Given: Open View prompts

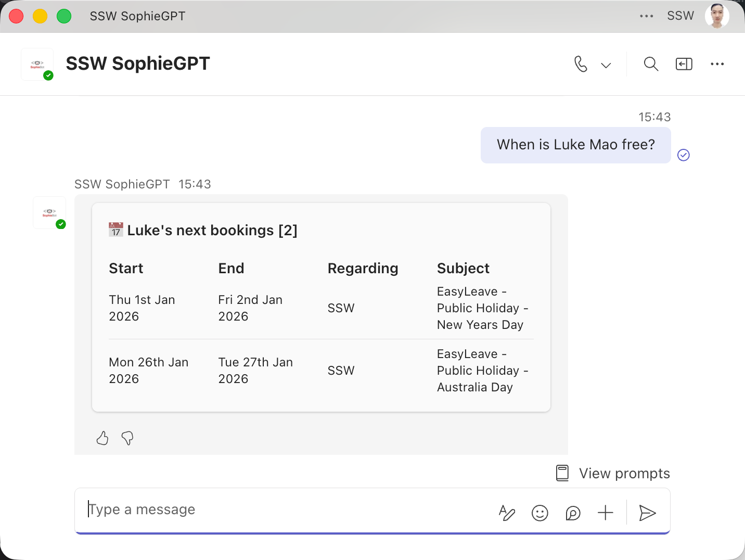Looking at the screenshot, I should tap(613, 473).
